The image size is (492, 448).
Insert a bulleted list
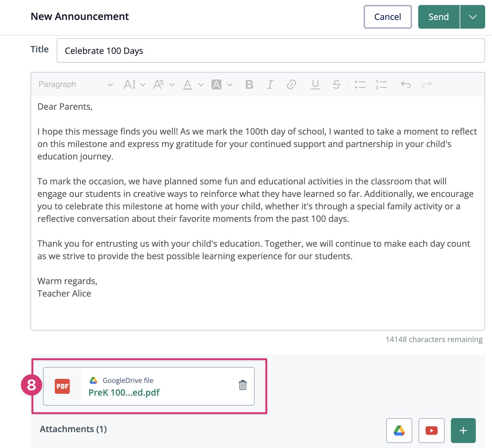point(360,84)
